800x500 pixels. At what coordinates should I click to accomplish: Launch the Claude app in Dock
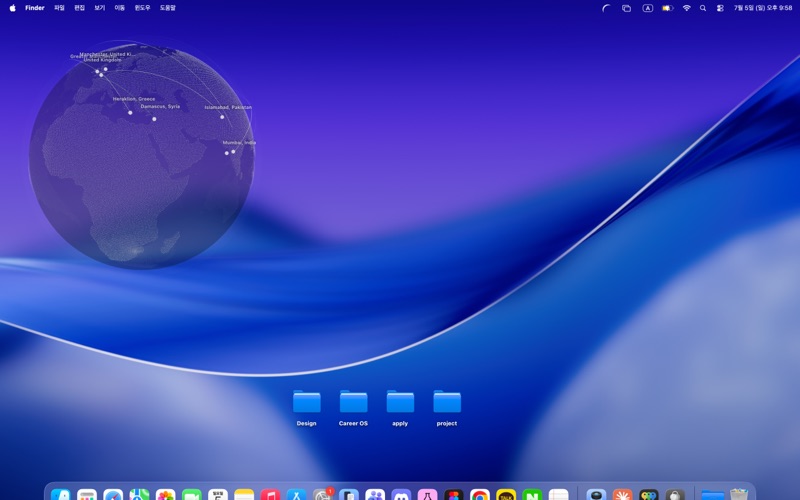(x=622, y=494)
